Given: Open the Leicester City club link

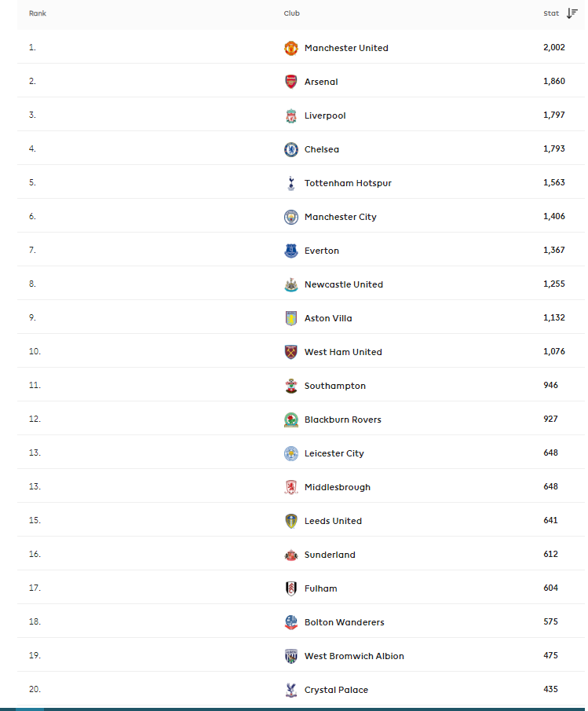Looking at the screenshot, I should pos(334,453).
